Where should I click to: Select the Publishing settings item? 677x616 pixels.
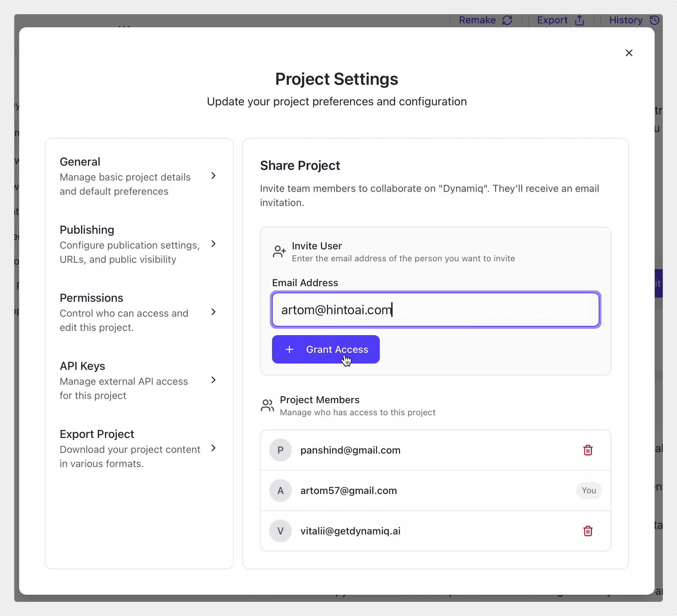[x=130, y=244]
